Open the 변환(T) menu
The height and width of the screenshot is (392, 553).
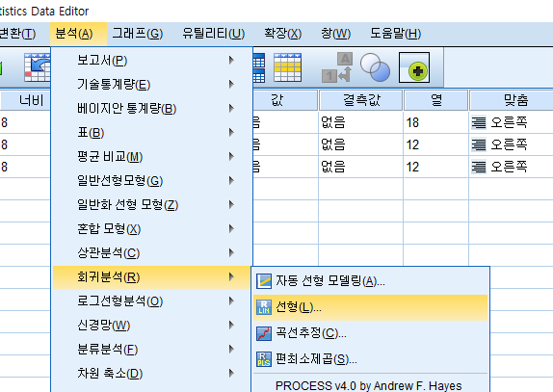pyautogui.click(x=17, y=34)
